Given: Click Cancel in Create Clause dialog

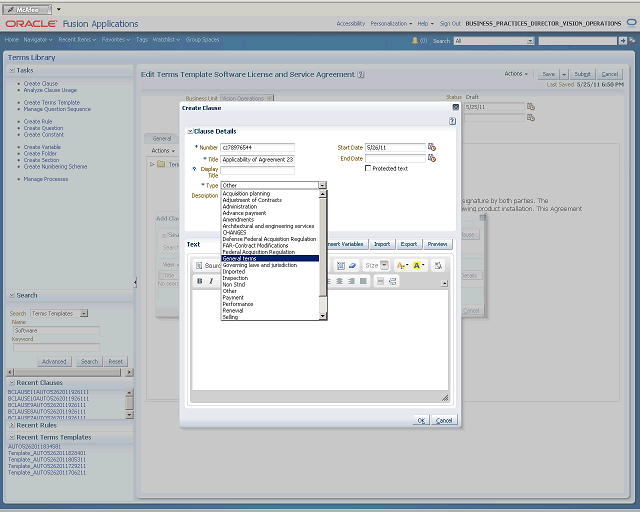Looking at the screenshot, I should [444, 420].
